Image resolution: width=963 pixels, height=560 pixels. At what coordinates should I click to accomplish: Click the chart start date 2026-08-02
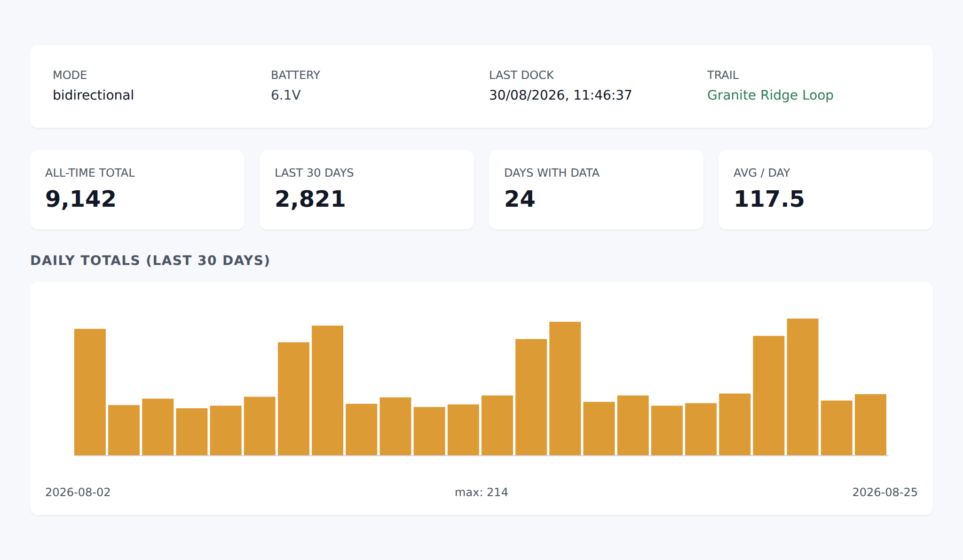78,492
